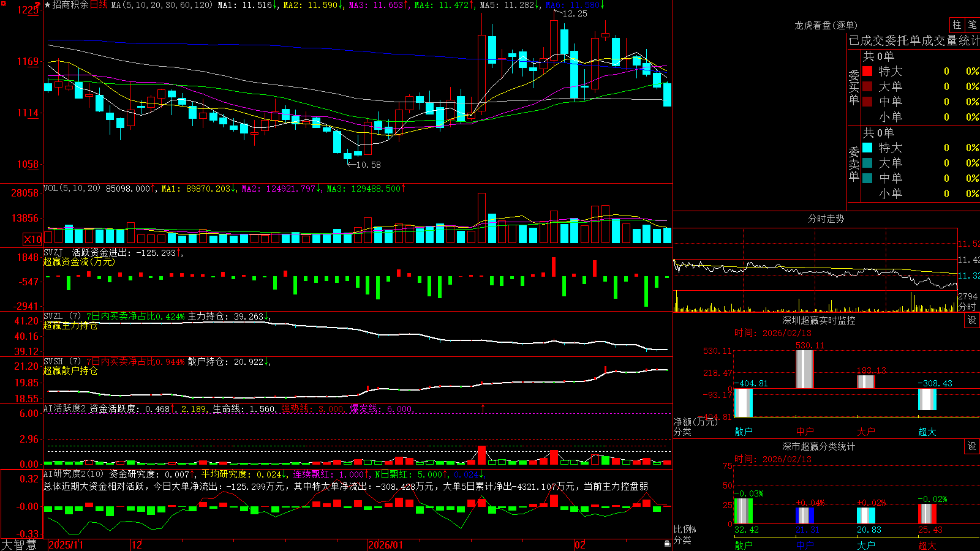Viewport: 980px width, 551px height.
Task: Select the 2026/01 date on the timeline
Action: 385,545
